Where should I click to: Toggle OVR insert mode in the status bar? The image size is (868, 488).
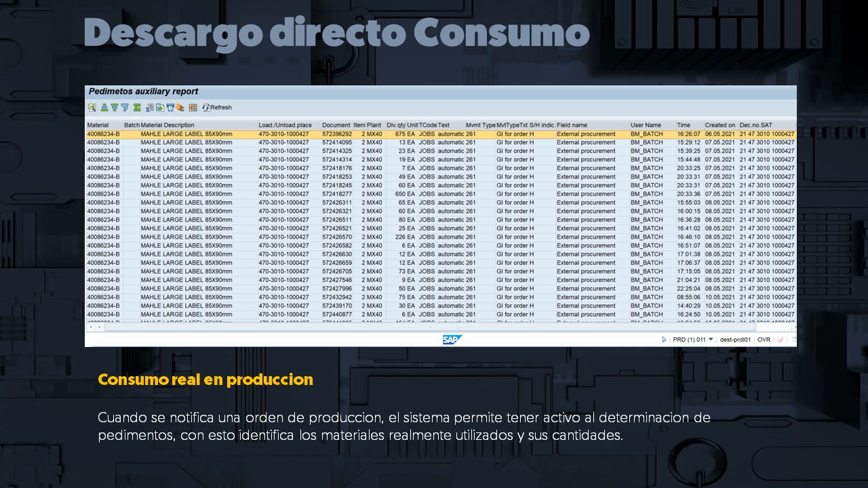pyautogui.click(x=764, y=340)
